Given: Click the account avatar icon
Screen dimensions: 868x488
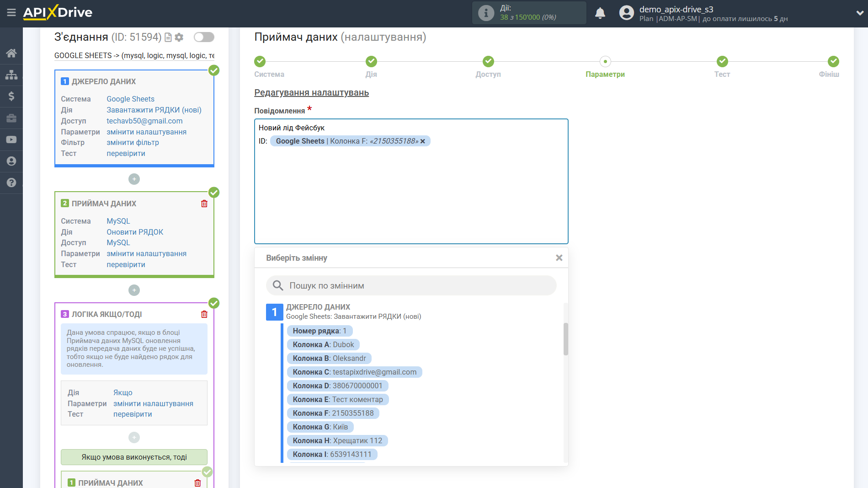Looking at the screenshot, I should pyautogui.click(x=627, y=13).
